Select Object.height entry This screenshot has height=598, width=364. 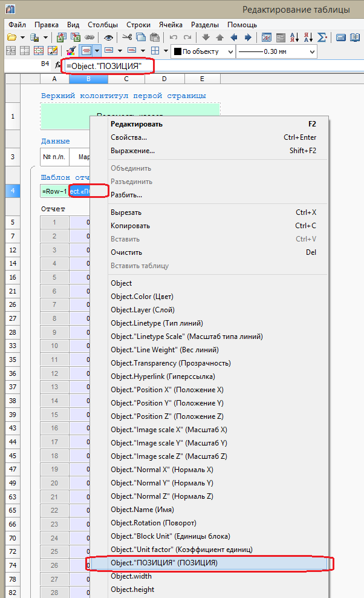pyautogui.click(x=209, y=590)
